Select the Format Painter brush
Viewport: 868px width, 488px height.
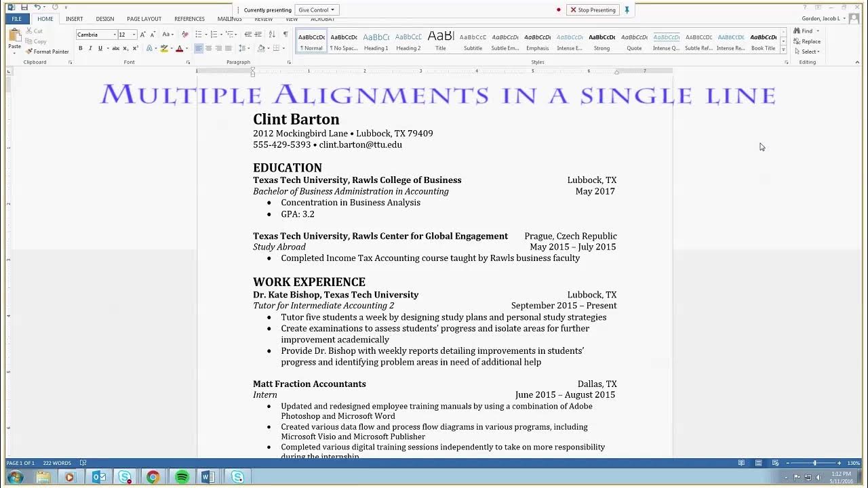pyautogui.click(x=47, y=52)
